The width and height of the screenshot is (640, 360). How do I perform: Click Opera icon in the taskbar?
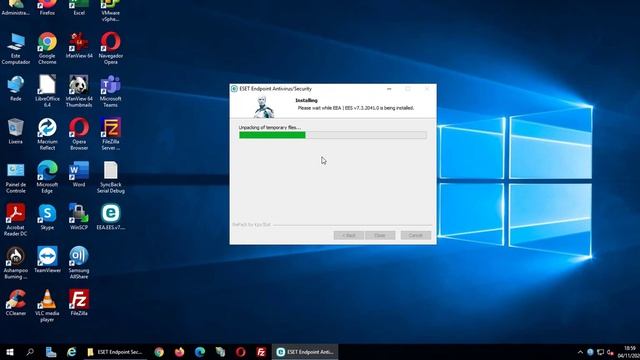pos(241,352)
